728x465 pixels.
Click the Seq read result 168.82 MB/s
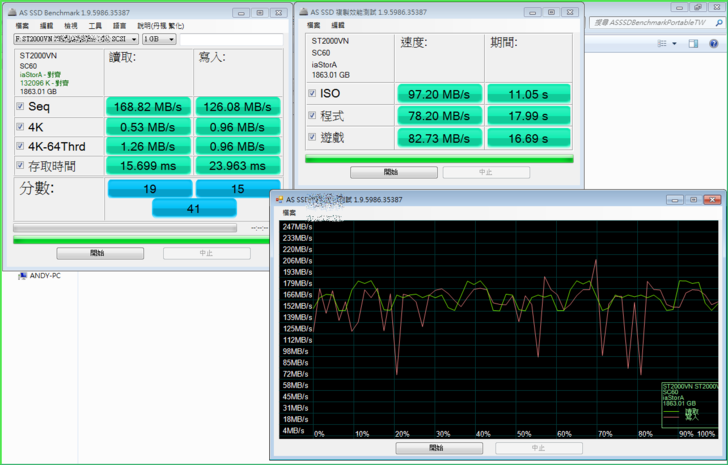tap(146, 106)
